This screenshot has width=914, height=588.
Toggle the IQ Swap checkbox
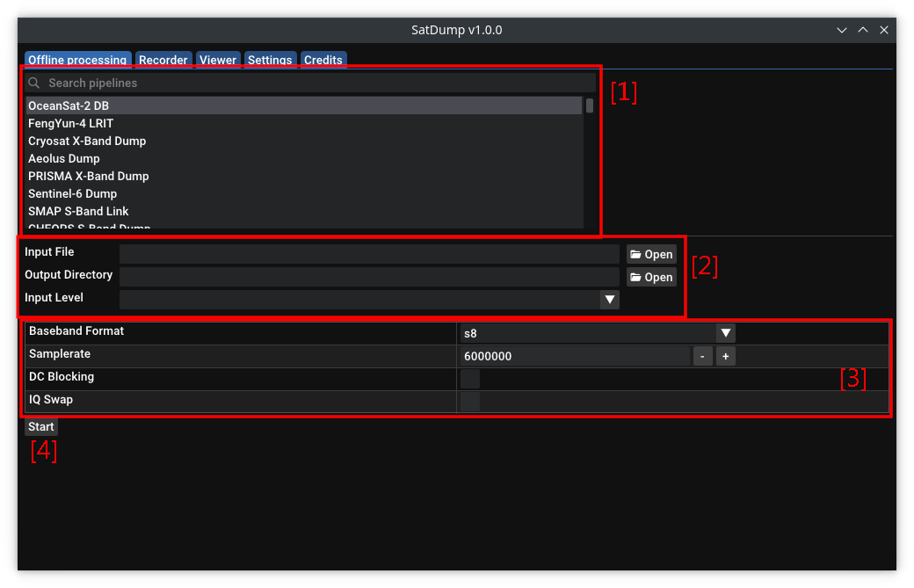click(470, 402)
